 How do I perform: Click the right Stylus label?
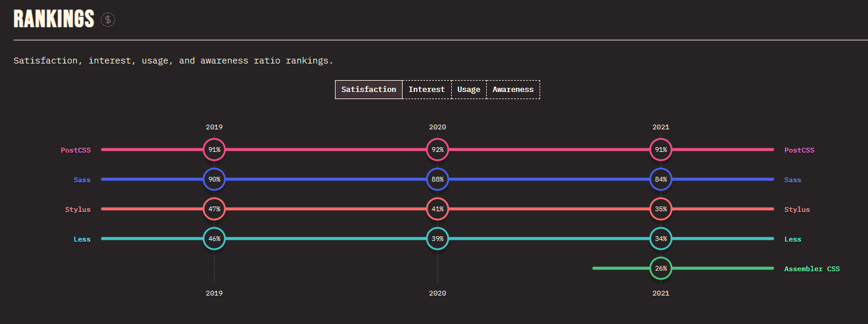pos(797,209)
